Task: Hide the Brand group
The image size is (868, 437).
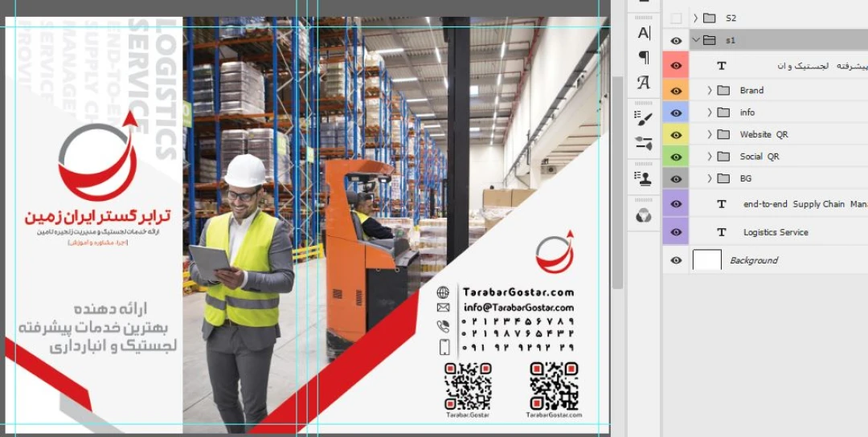Action: 676,91
